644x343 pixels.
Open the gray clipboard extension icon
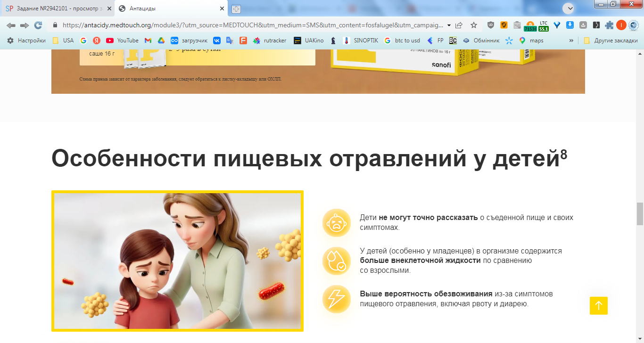click(x=517, y=25)
